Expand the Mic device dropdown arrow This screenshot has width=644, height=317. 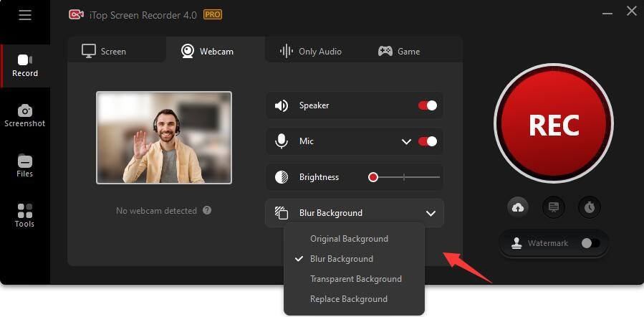(x=406, y=142)
